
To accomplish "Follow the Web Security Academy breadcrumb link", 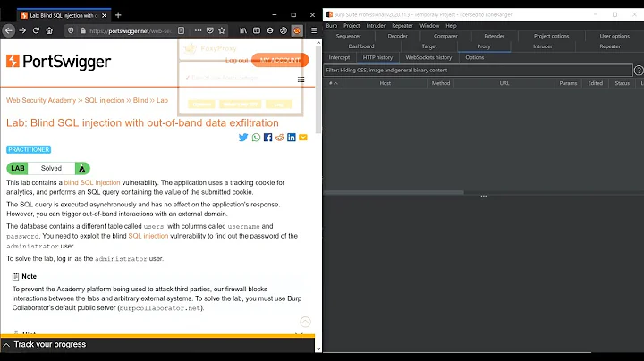I will [41, 100].
